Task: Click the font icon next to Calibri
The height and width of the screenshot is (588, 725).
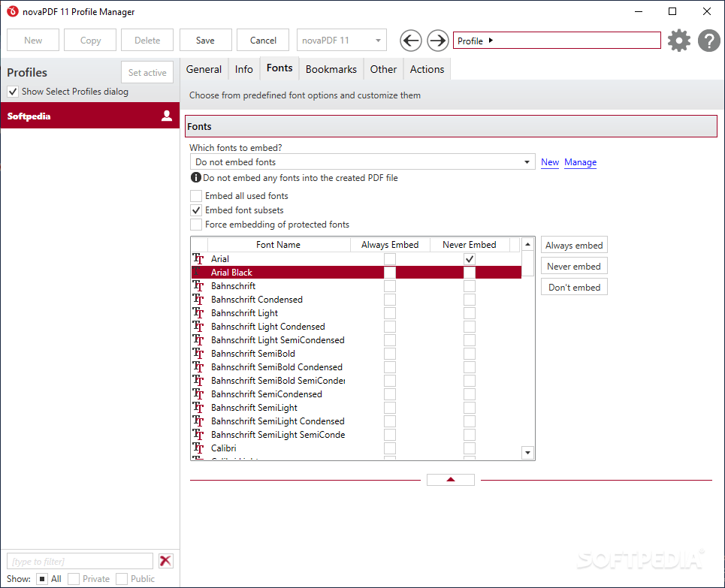Action: pyautogui.click(x=198, y=448)
